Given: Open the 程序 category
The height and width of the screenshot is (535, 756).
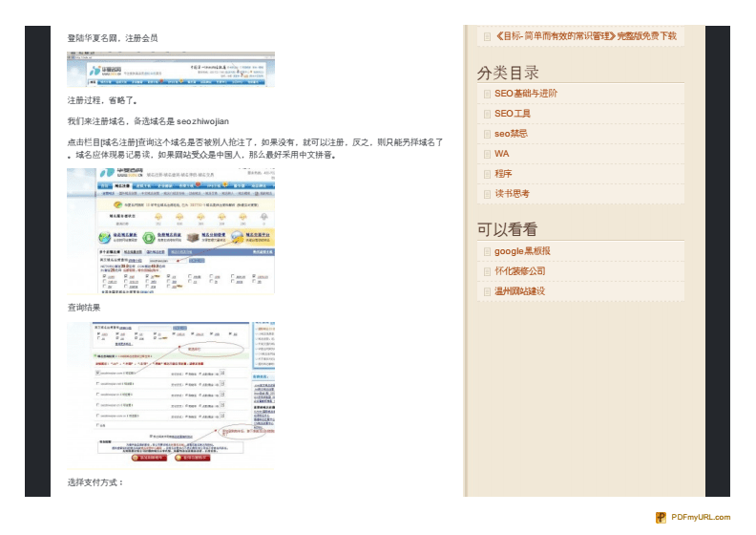Looking at the screenshot, I should [503, 174].
